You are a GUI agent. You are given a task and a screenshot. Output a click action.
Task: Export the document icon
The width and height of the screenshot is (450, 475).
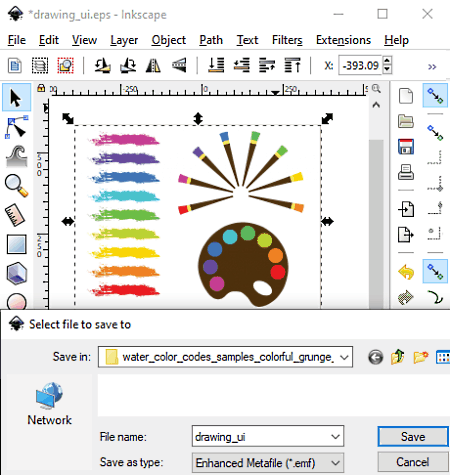pyautogui.click(x=406, y=234)
